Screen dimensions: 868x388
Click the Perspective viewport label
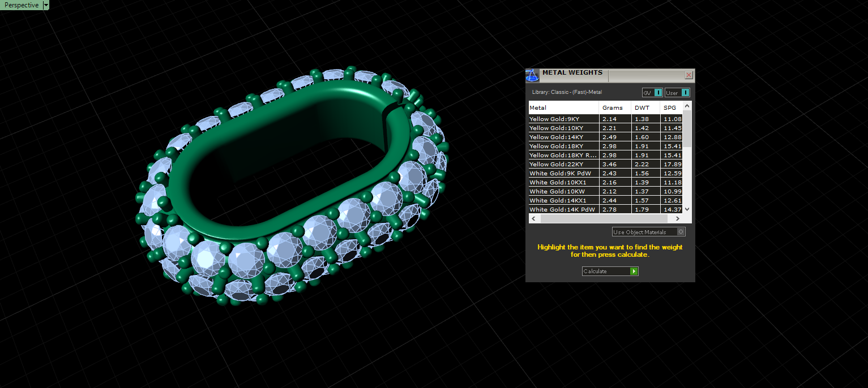pos(22,5)
